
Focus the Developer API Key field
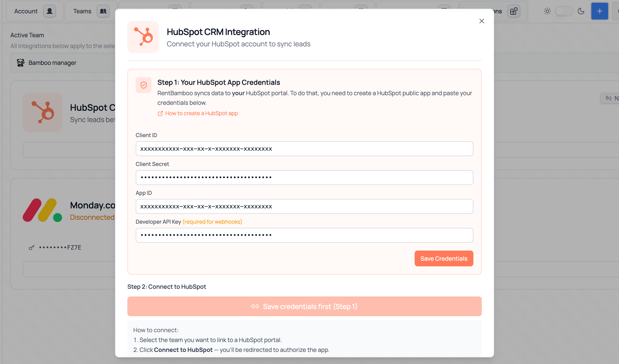tap(304, 235)
